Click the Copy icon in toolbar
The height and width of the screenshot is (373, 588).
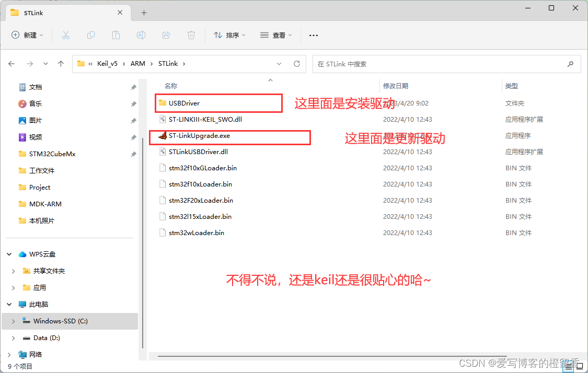tap(91, 35)
